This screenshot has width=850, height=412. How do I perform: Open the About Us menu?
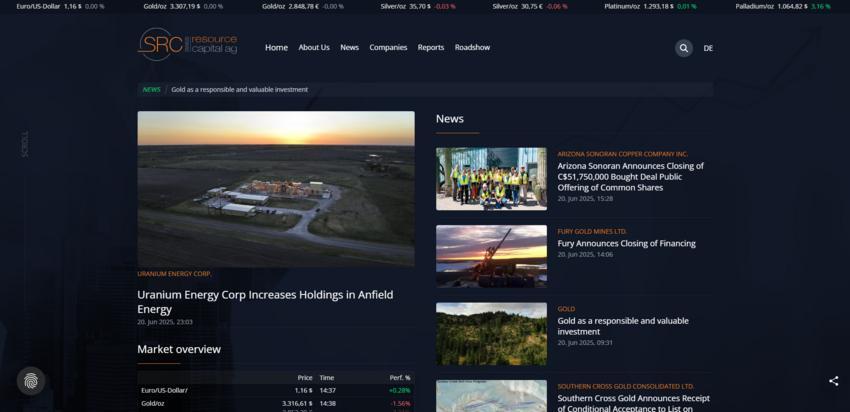[x=314, y=48]
